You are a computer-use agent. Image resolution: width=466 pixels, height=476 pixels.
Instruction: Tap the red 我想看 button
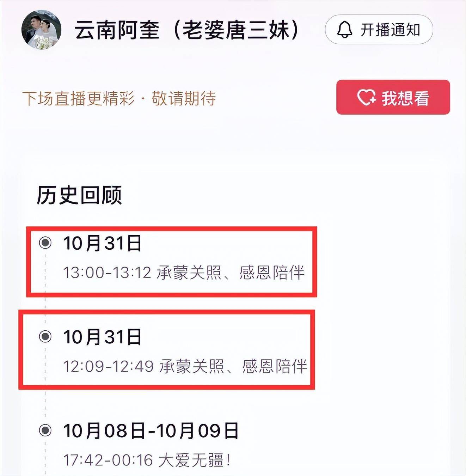[393, 97]
